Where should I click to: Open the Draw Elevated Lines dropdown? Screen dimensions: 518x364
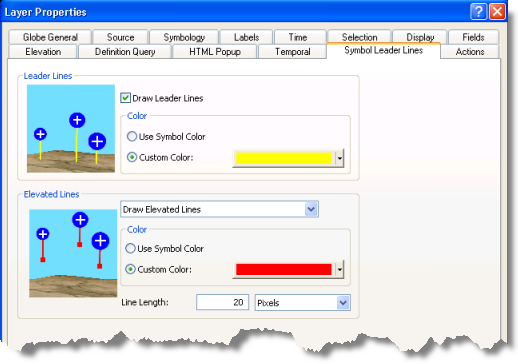click(x=219, y=209)
